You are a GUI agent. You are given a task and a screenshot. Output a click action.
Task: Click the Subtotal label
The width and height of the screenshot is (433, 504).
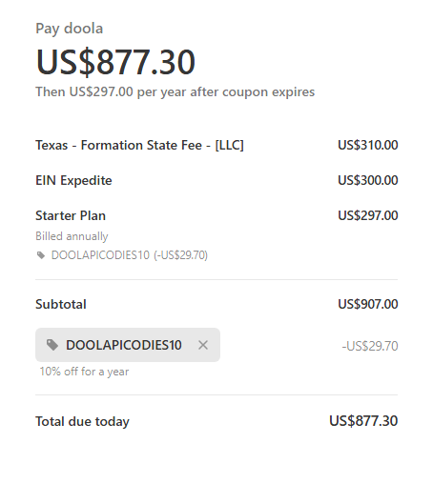[61, 304]
